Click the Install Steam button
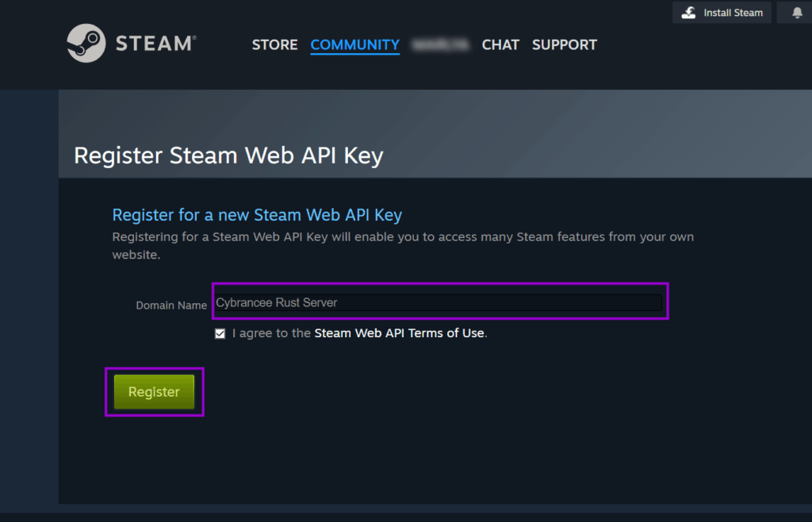The image size is (812, 522). tap(722, 13)
